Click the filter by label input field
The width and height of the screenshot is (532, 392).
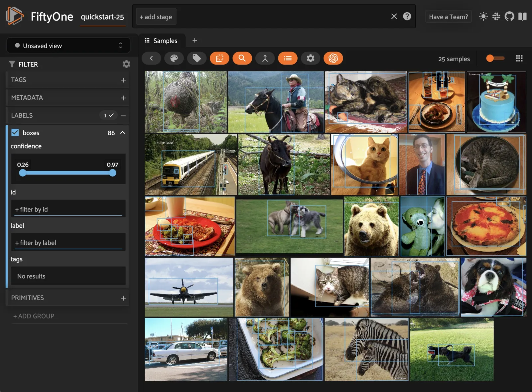pos(68,243)
